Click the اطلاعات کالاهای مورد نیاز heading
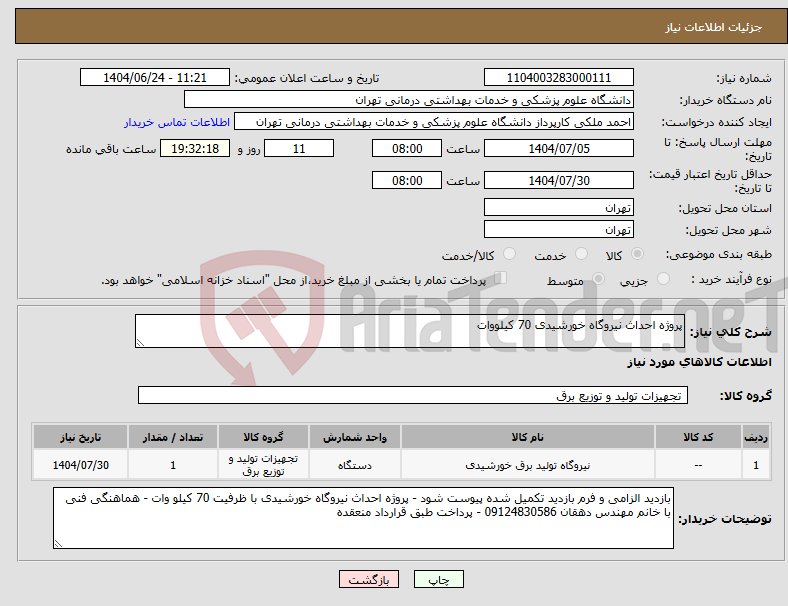The image size is (788, 606). point(699,362)
